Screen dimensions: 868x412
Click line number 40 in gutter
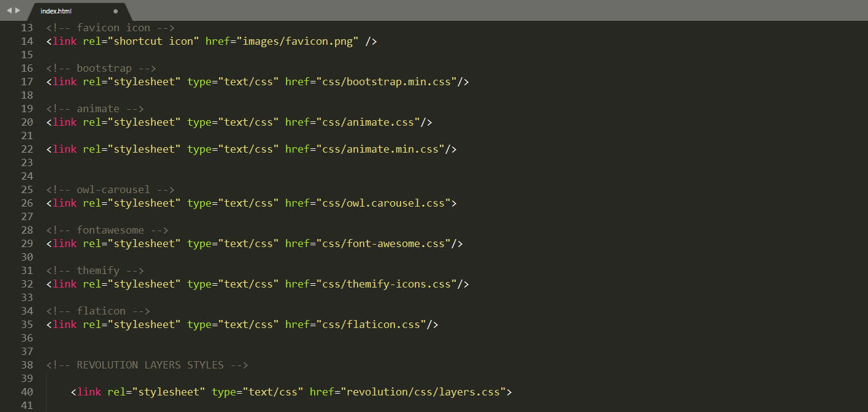[27, 392]
